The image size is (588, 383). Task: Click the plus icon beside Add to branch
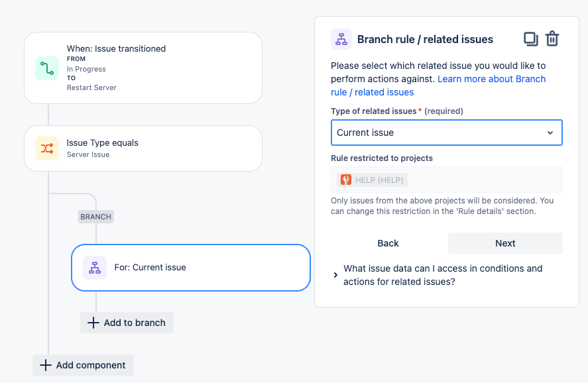point(93,323)
